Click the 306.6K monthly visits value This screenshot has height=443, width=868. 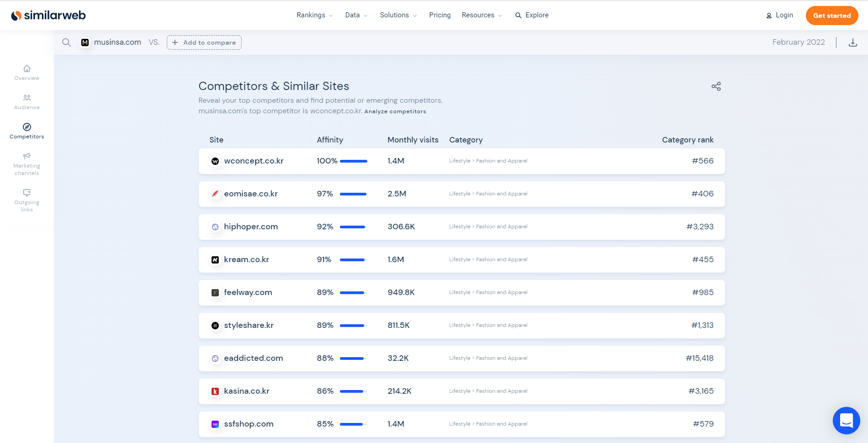[401, 227]
